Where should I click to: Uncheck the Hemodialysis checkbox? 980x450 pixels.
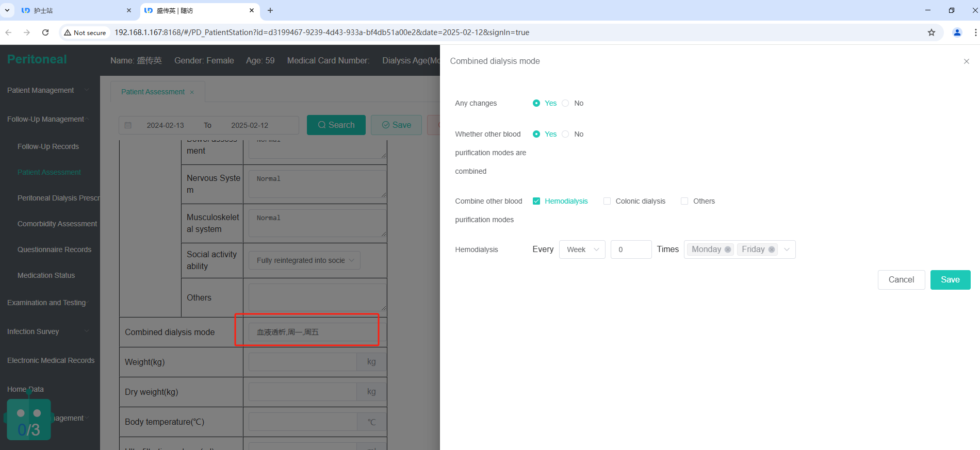point(536,201)
